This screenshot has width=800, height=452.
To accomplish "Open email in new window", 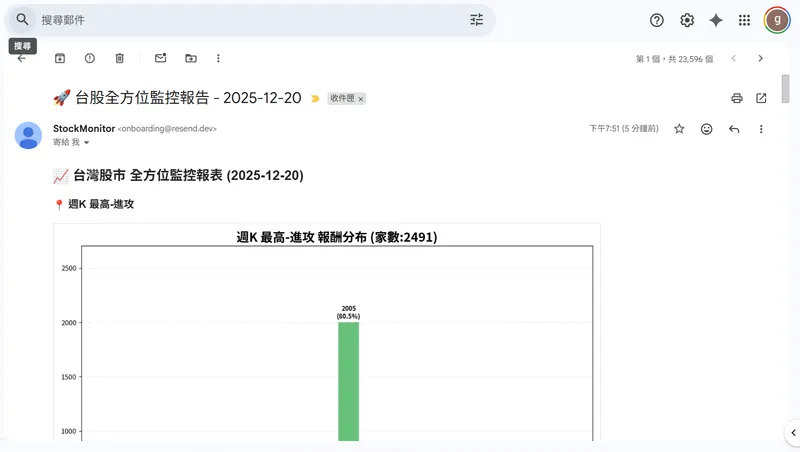I will (761, 98).
